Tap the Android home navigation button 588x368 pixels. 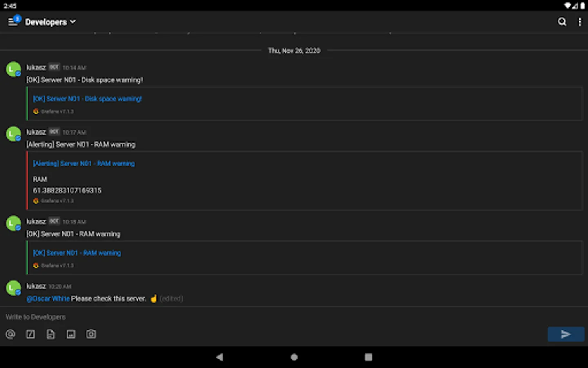point(294,357)
